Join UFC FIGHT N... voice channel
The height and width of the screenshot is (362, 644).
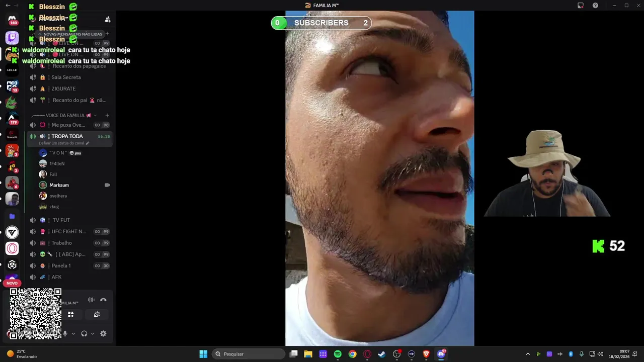pos(70,231)
